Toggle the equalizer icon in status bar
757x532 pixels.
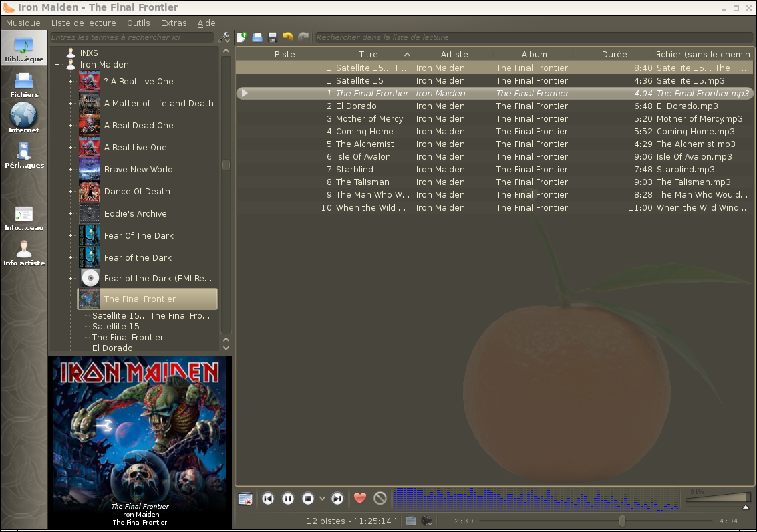(x=411, y=521)
